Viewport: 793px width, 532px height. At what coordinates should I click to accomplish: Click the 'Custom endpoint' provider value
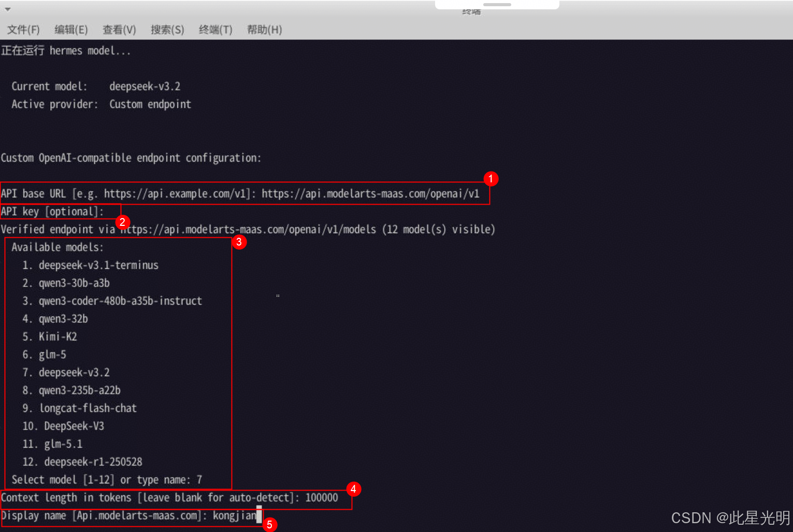pyautogui.click(x=150, y=104)
